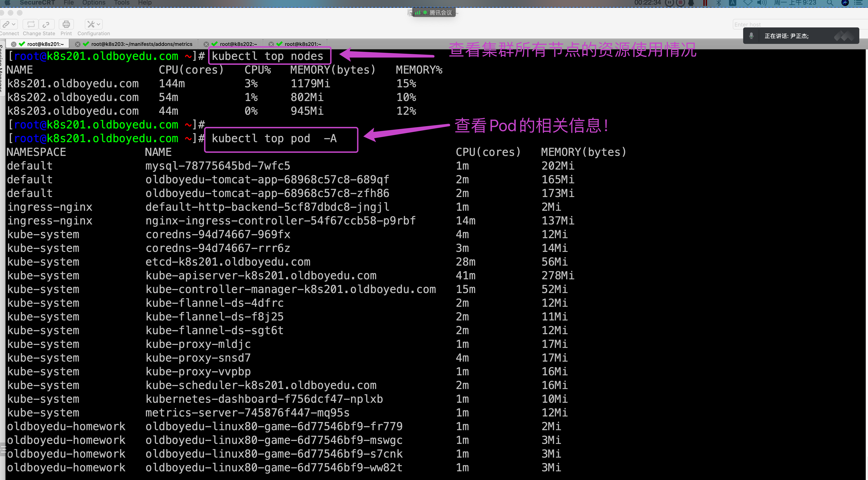
Task: Close the root@k8s202:~ tab
Action: coord(206,44)
